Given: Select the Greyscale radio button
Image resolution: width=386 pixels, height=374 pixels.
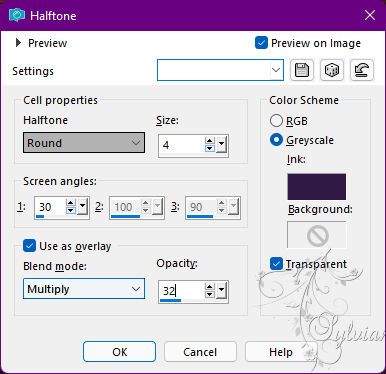Looking at the screenshot, I should click(x=276, y=140).
